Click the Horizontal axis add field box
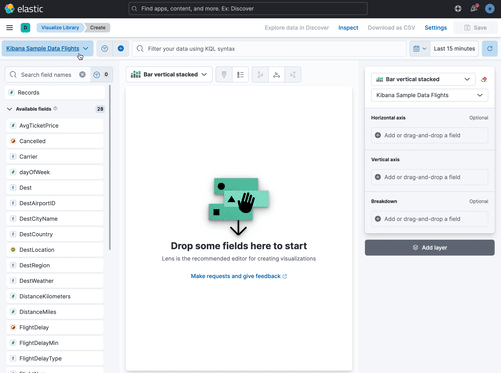Viewport: 501px width, 373px height. (x=430, y=135)
